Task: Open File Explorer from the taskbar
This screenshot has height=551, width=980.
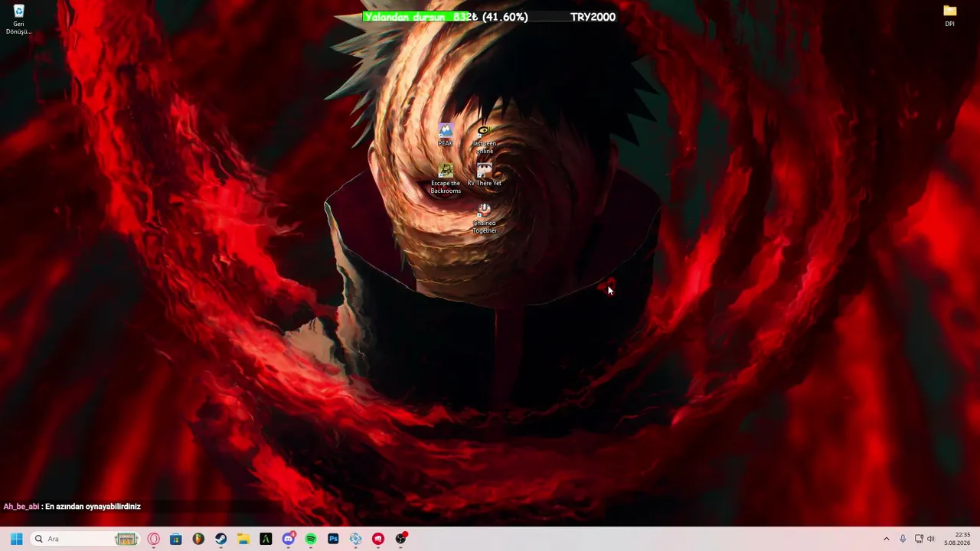Action: [x=243, y=539]
